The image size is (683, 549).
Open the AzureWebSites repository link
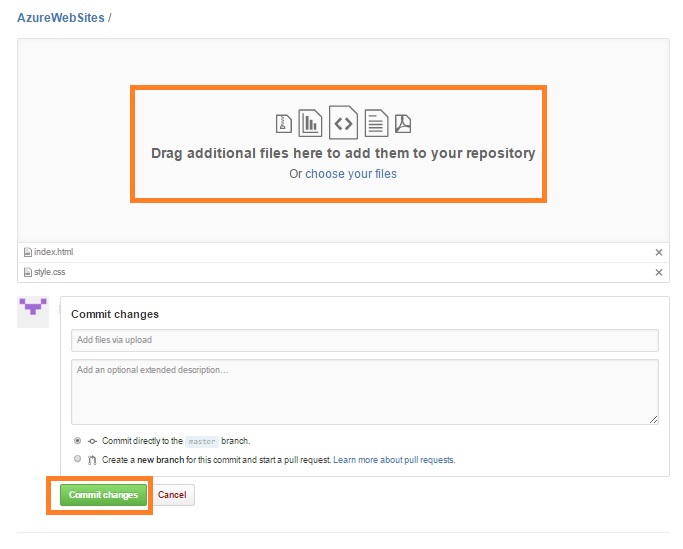pos(60,18)
